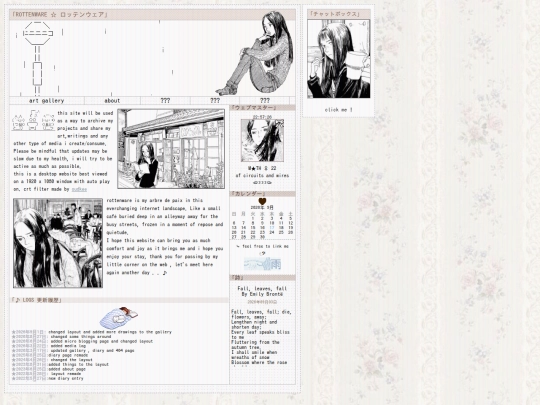Image resolution: width=540 pixels, height=405 pixels.
Task: Click the webmaster avatar portrait
Action: pyautogui.click(x=262, y=141)
